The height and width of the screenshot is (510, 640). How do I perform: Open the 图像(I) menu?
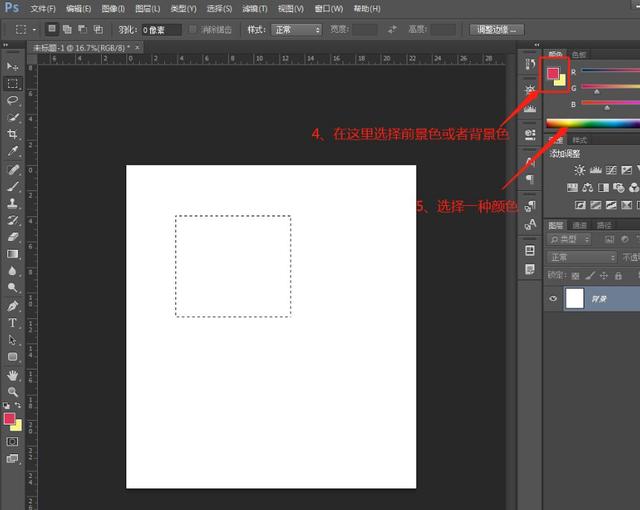click(x=113, y=9)
